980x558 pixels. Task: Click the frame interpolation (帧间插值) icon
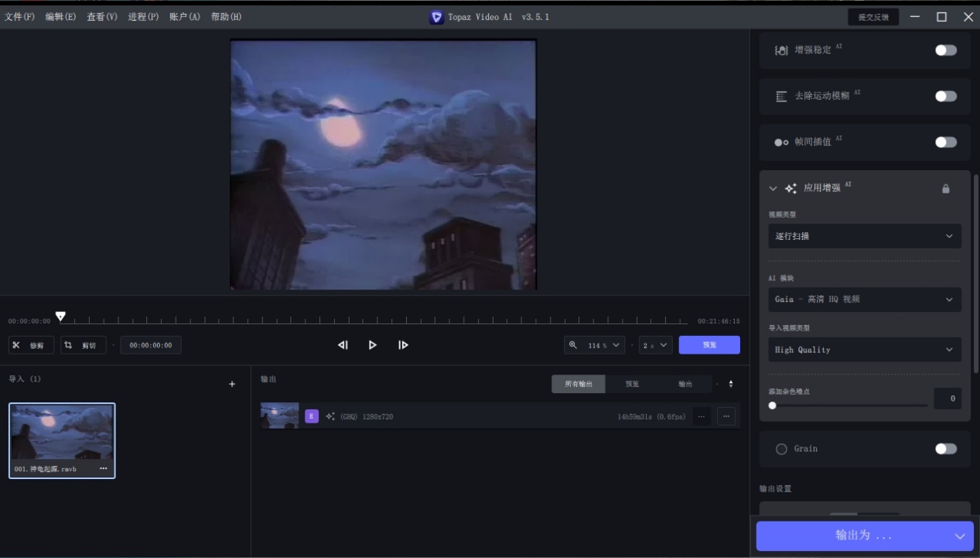[x=781, y=142]
